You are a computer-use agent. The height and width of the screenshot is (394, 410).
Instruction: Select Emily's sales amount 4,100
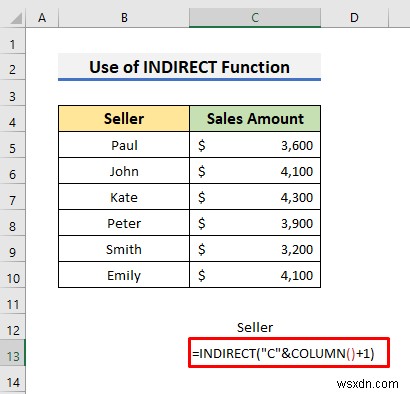pyautogui.click(x=255, y=275)
